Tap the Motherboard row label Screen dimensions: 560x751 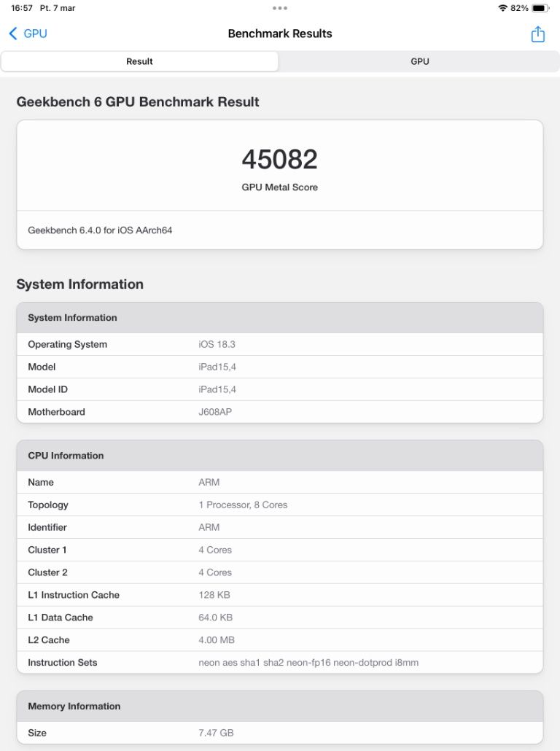[x=57, y=412]
